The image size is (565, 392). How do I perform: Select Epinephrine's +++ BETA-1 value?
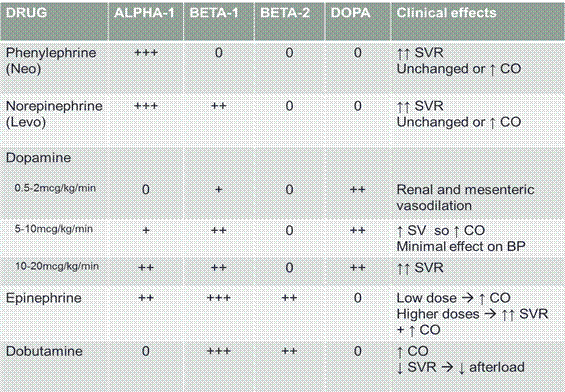click(219, 298)
